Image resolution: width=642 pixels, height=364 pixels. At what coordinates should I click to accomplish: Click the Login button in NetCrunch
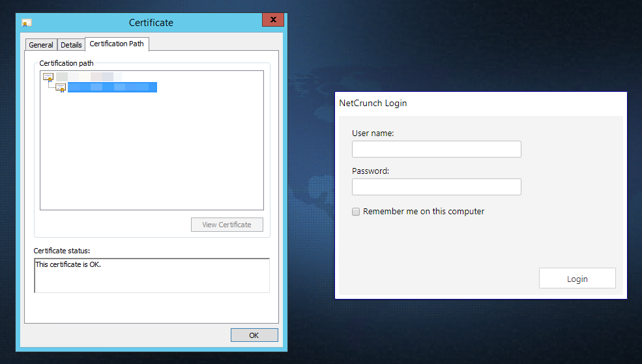[577, 279]
